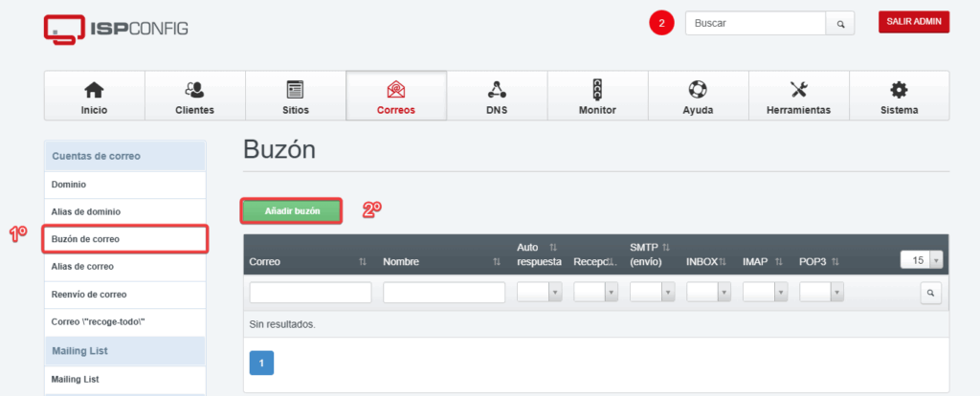Go to the Sitios module icon
Screen dimensions: 980x396
coord(295,90)
